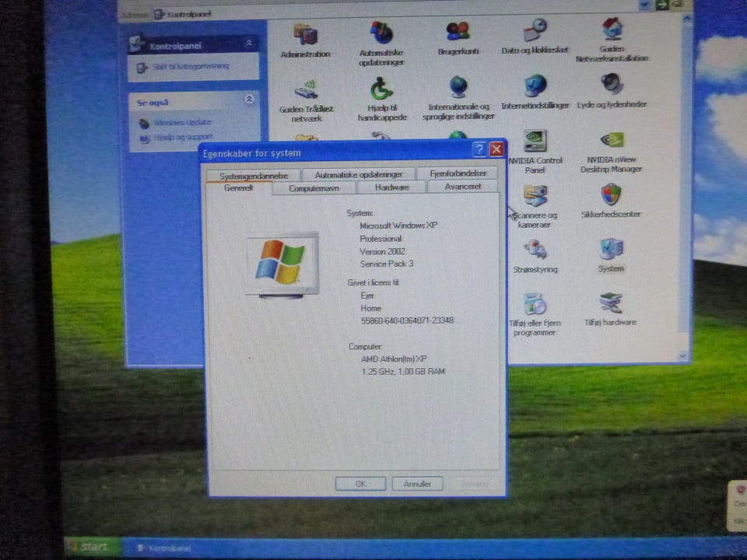Screen dimensions: 747x560
Task: Collapse the Kontrolpanel side panel section
Action: coord(249,44)
